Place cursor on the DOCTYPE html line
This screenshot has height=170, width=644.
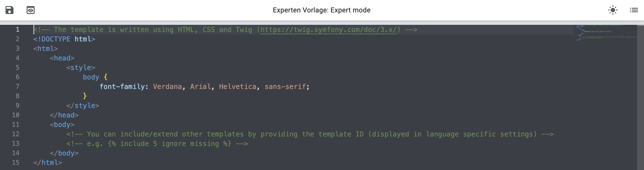pos(64,39)
